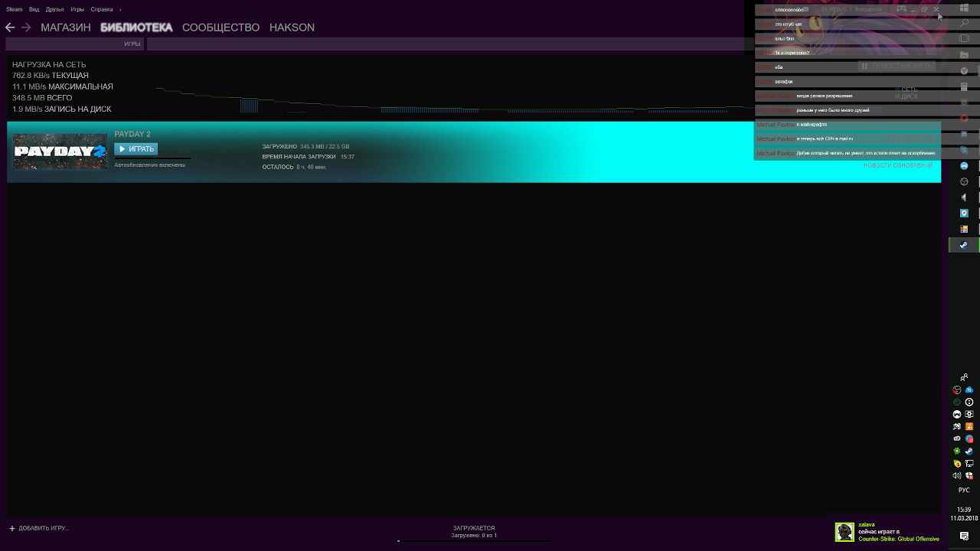Open the HAKSON profile tab
Screen dimensions: 980x551
click(292, 28)
